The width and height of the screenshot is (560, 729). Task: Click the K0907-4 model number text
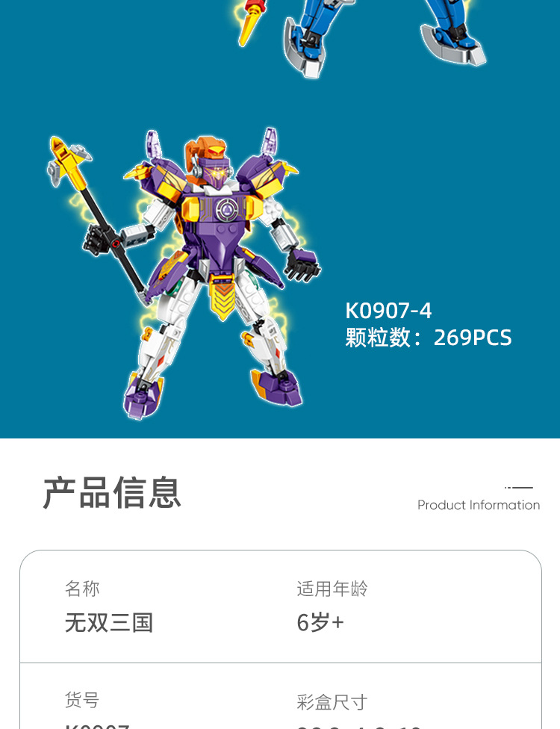click(x=388, y=311)
